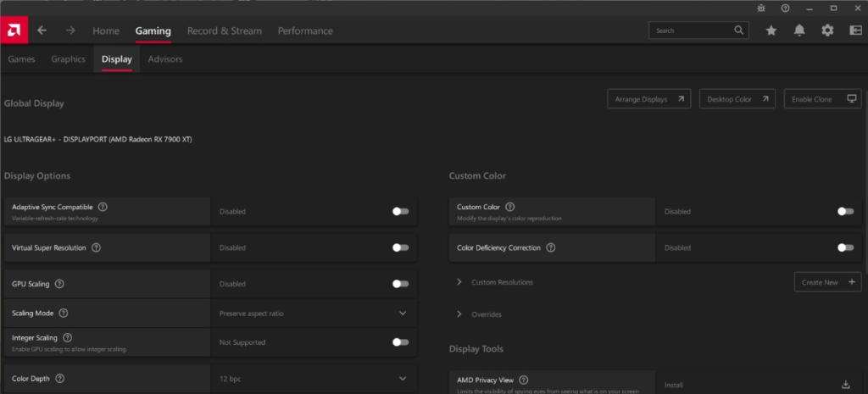Viewport: 868px width, 394px height.
Task: Click the Virtual Super Resolution help icon
Action: coord(96,248)
